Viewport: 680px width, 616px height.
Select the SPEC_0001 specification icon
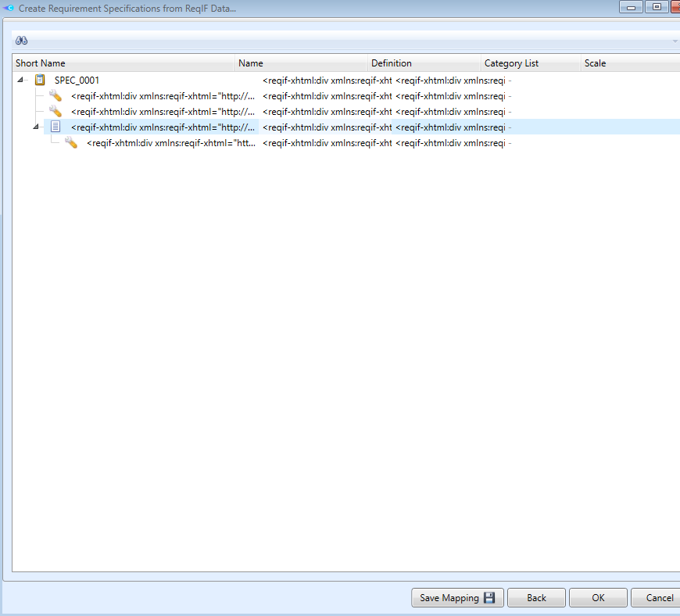(40, 79)
